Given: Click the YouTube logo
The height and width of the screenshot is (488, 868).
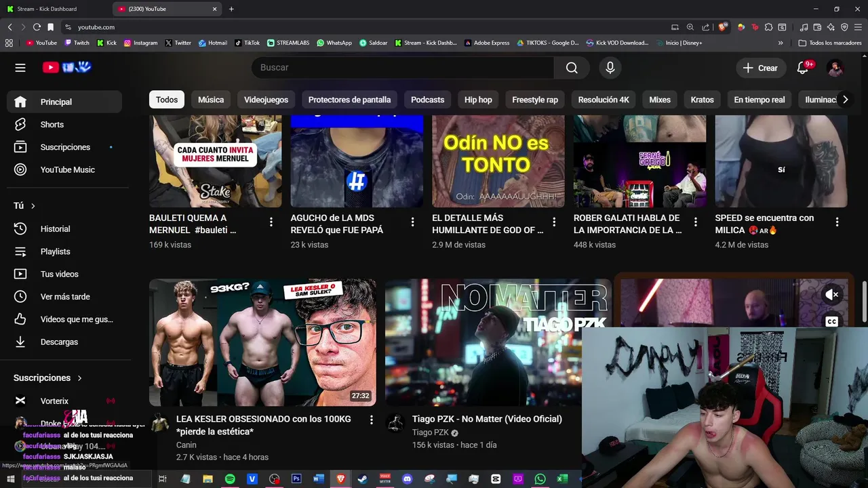Looking at the screenshot, I should (x=66, y=67).
